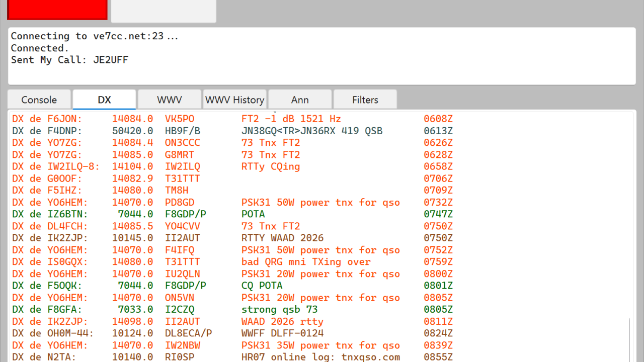The width and height of the screenshot is (644, 362).
Task: Switch to the Console tab
Action: (x=39, y=100)
